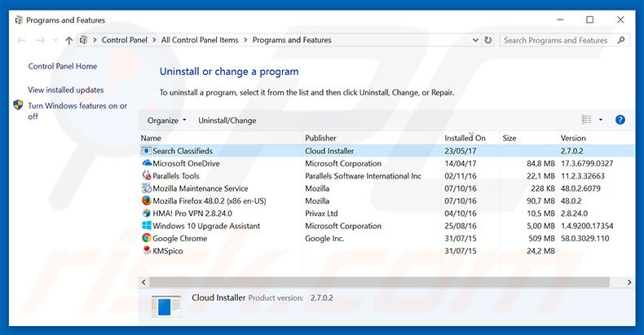Select the Windows 10 Upgrade Assistant entry
The image size is (644, 335).
[x=206, y=226]
